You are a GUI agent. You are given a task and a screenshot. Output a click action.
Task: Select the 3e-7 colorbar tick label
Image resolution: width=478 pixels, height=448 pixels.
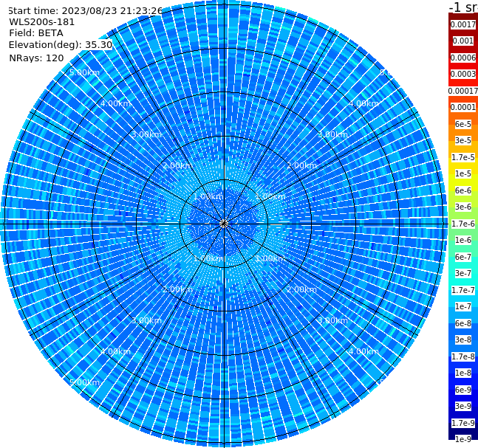[463, 273]
